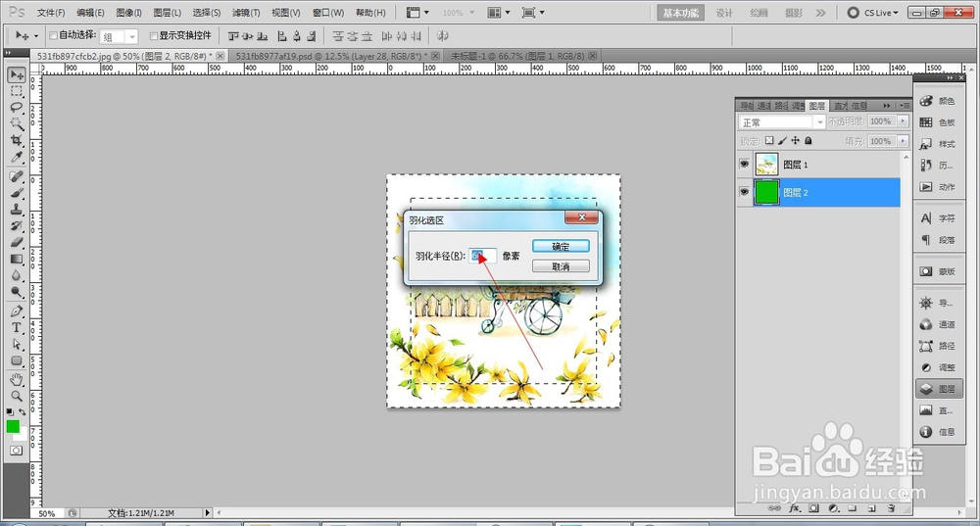Select the 基本功能 workspace button
980x526 pixels.
[x=681, y=13]
